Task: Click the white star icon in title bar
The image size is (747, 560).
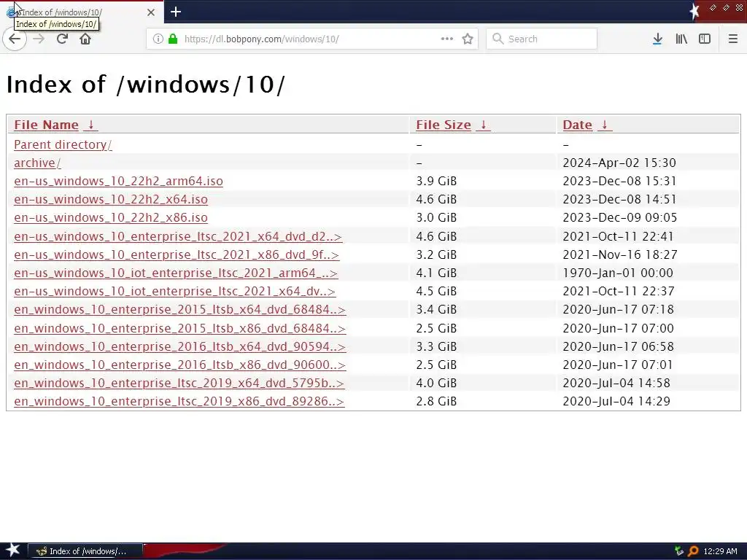Action: [694, 11]
